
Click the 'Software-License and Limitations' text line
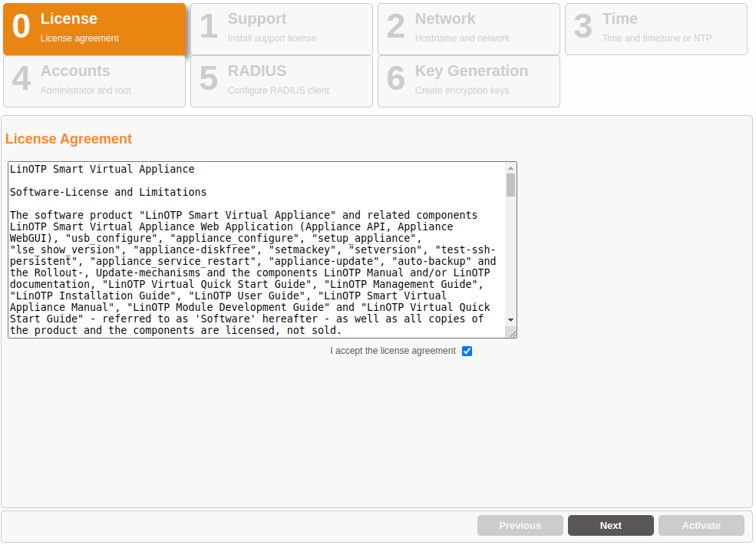point(108,192)
